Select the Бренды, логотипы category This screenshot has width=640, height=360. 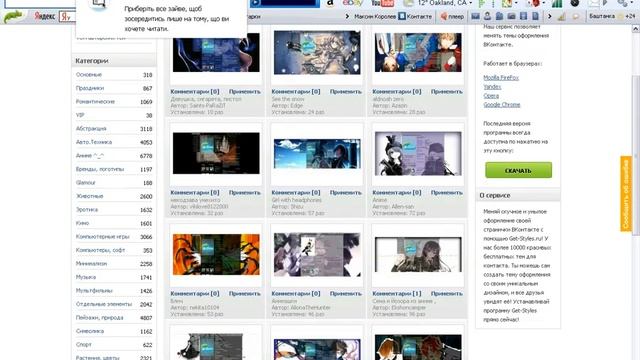click(100, 169)
